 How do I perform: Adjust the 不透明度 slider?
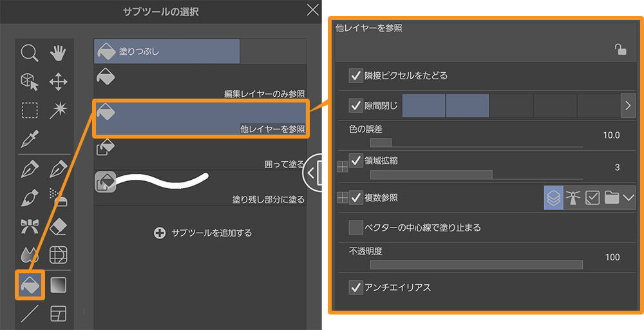pos(476,264)
